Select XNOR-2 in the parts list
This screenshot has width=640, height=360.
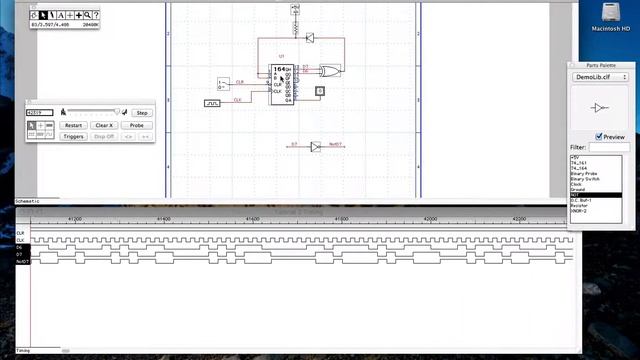(596, 211)
